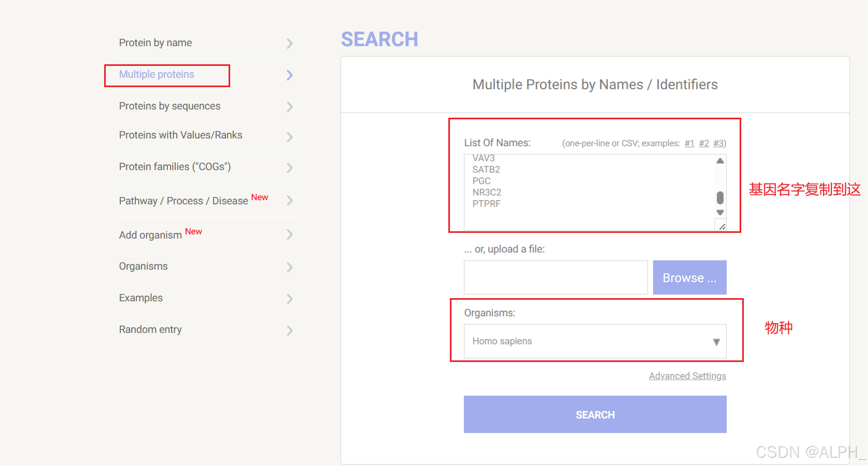Click chevron arrow next to Organisms menu

(290, 267)
